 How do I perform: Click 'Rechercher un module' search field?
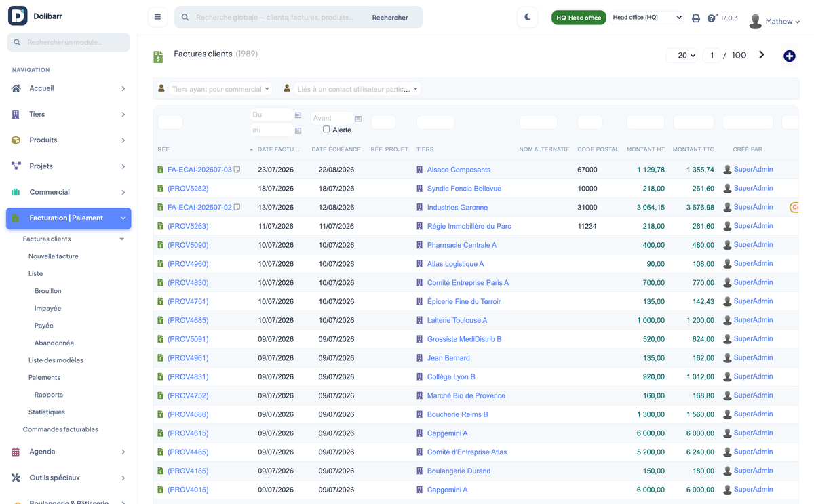69,42
